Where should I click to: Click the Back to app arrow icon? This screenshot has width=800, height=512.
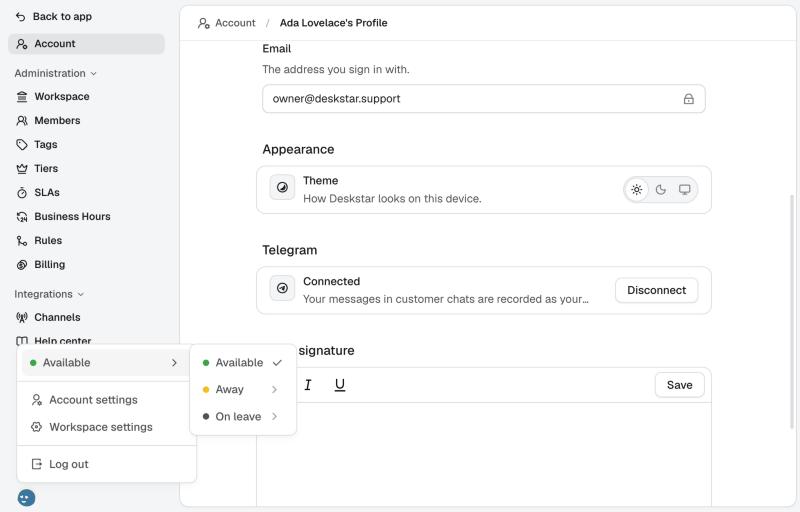coord(20,17)
